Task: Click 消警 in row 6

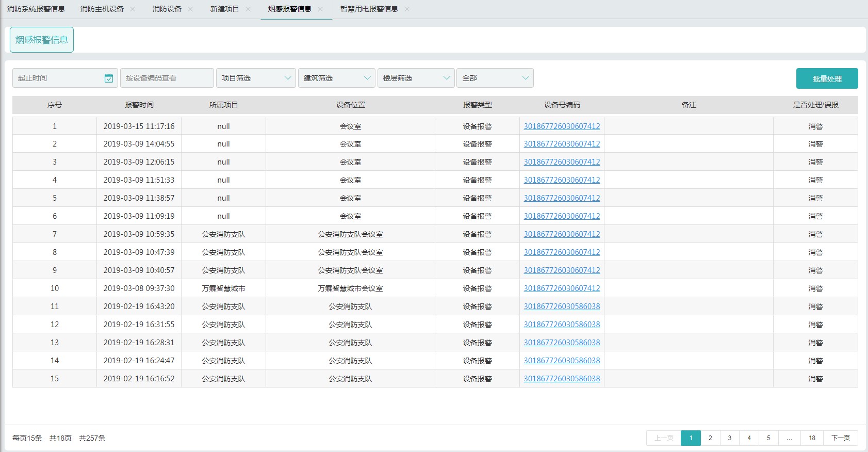Action: (x=815, y=216)
